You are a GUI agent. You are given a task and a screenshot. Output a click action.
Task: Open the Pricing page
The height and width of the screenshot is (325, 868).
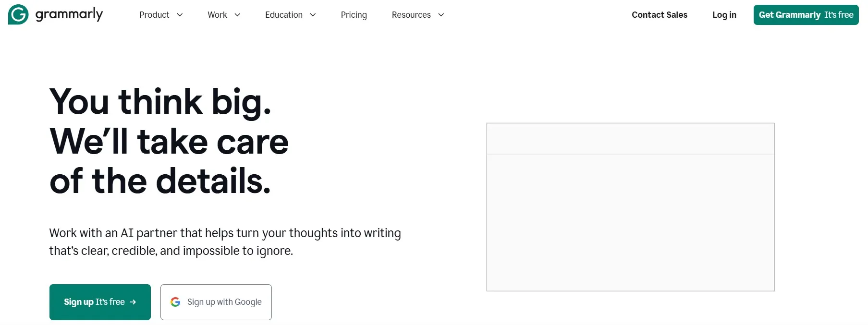[x=354, y=15]
